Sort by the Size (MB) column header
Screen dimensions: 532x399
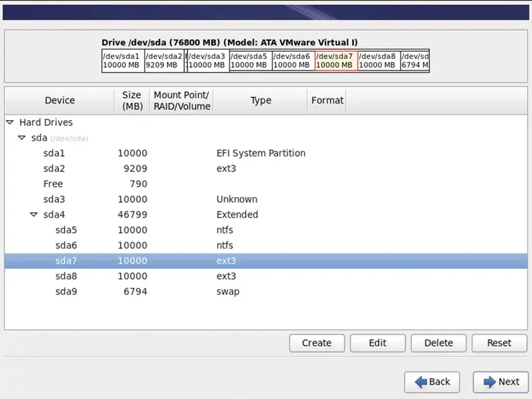click(x=132, y=101)
